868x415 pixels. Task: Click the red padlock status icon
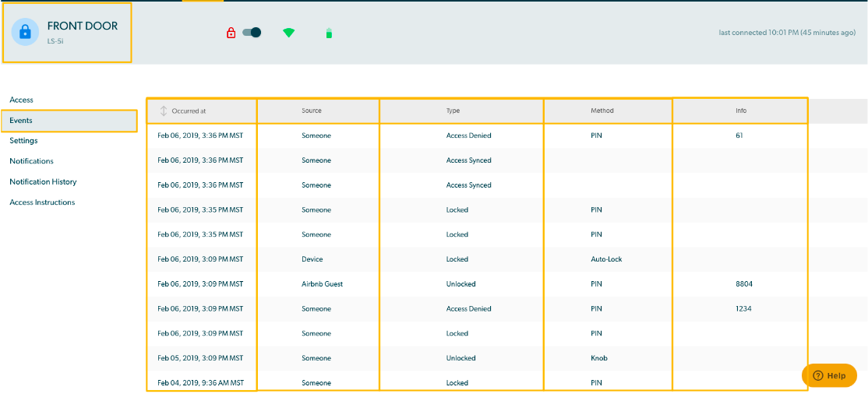[231, 33]
